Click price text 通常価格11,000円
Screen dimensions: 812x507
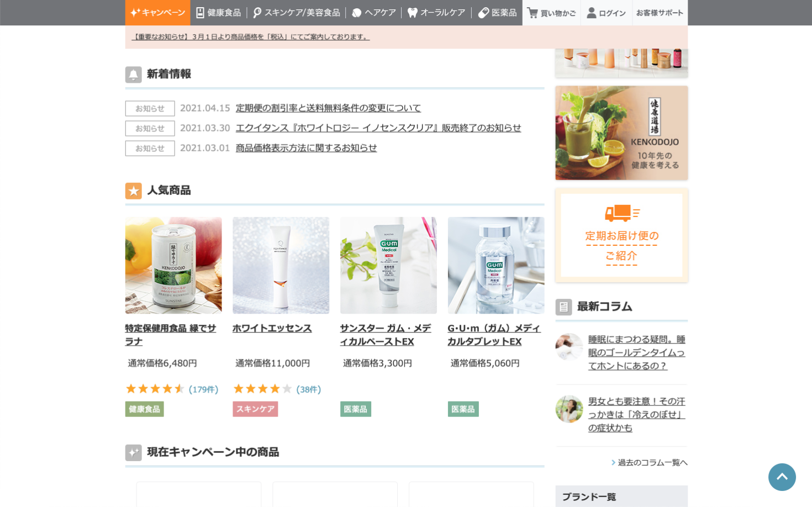(273, 363)
